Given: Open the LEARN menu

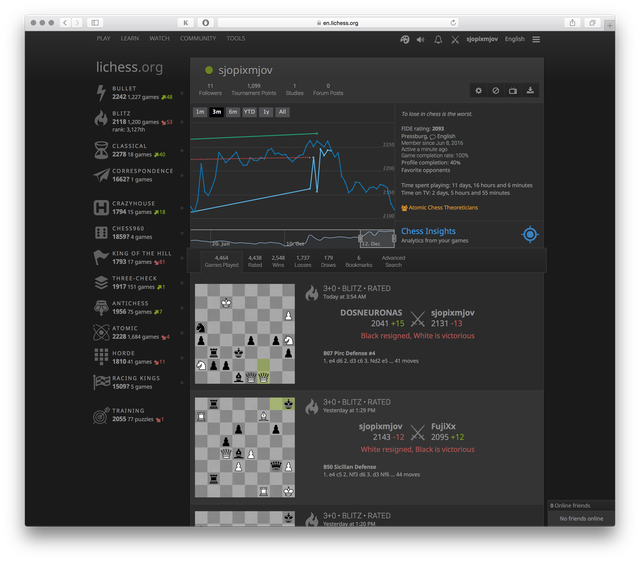Looking at the screenshot, I should pos(130,38).
